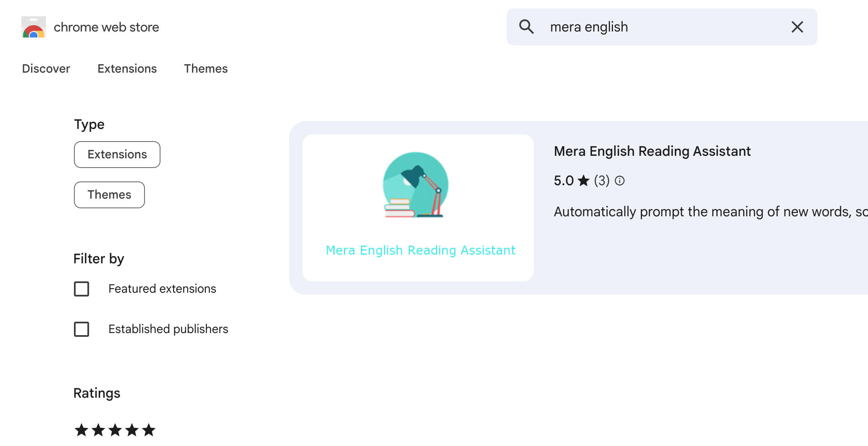Clear the search with the X icon
The height and width of the screenshot is (446, 868).
tap(797, 27)
